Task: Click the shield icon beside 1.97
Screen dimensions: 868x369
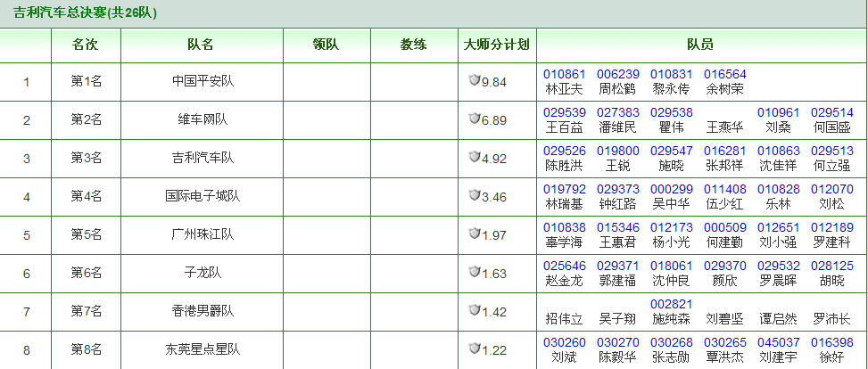Action: point(475,234)
